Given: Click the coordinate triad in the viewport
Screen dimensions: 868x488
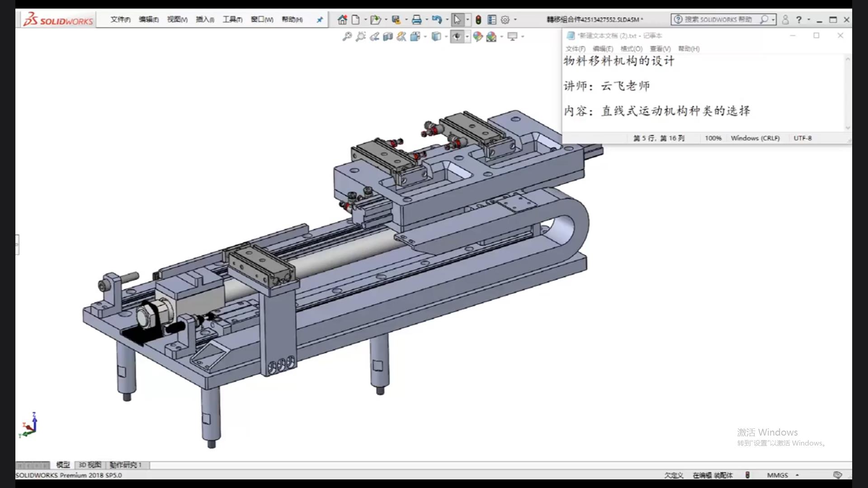Looking at the screenshot, I should pyautogui.click(x=28, y=425).
